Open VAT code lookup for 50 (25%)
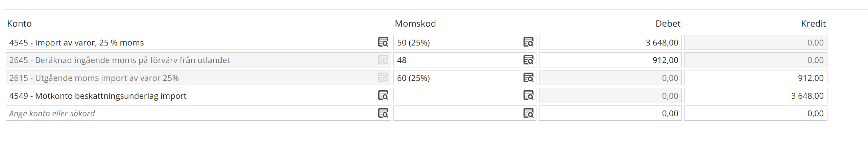Screen dimensions: 868x152 [528, 42]
